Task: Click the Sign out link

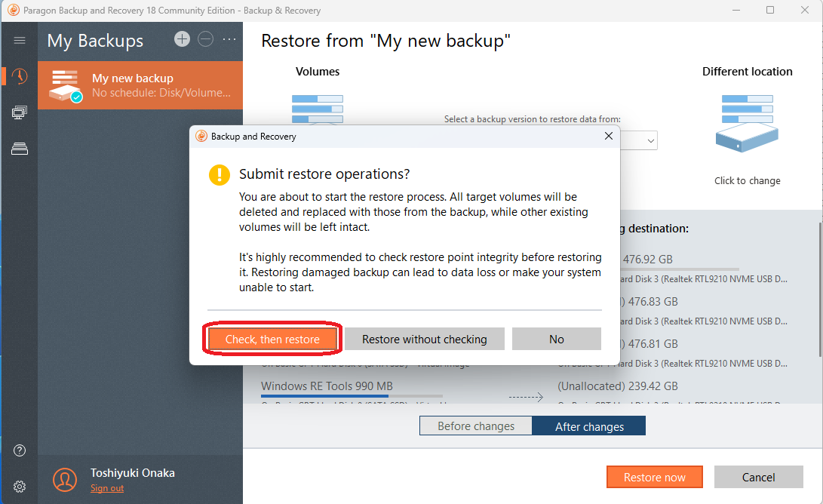Action: coord(107,488)
